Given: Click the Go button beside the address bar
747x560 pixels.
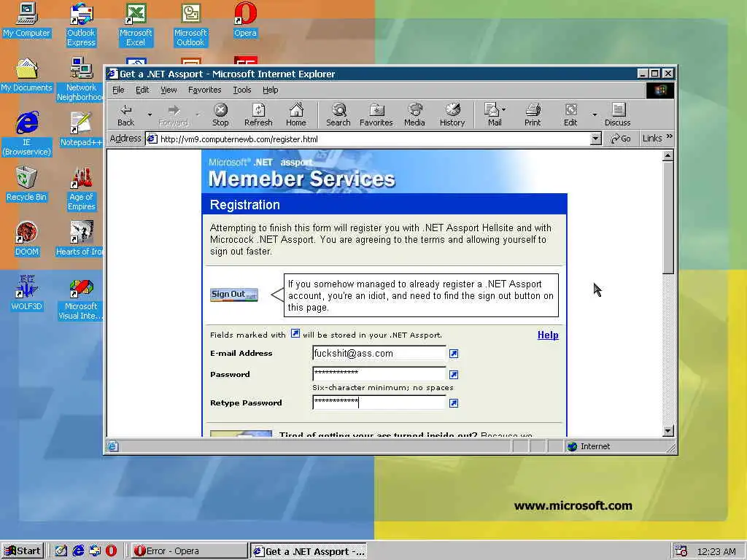Looking at the screenshot, I should pos(621,139).
